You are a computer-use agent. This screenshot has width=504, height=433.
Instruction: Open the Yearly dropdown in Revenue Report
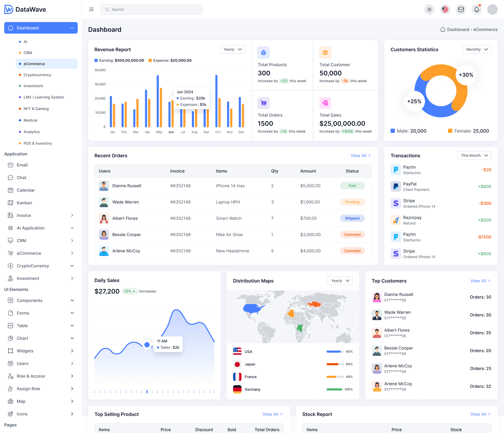coord(232,49)
